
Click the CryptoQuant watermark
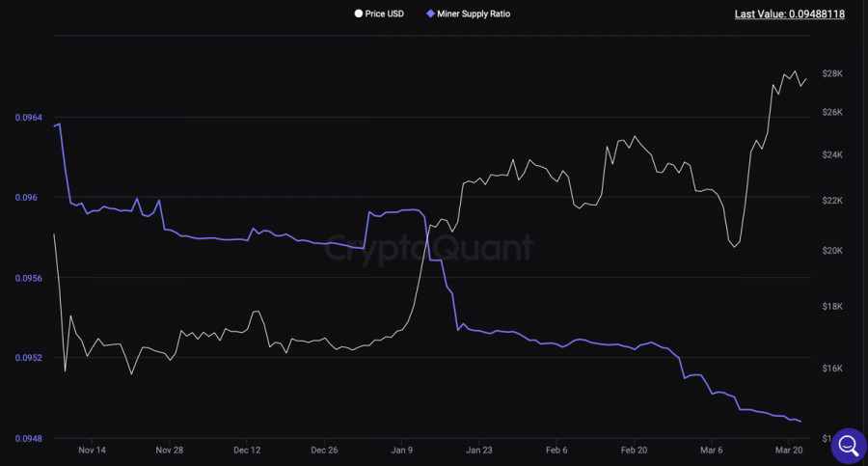[427, 248]
